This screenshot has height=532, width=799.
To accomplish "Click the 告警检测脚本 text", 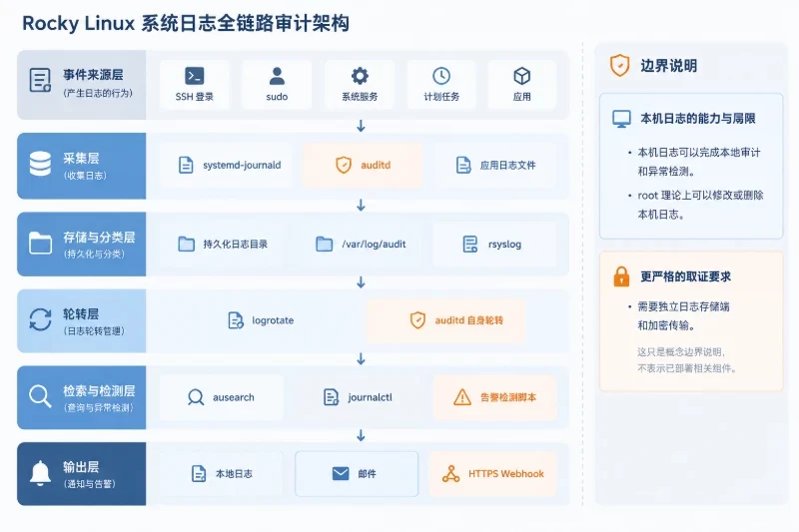I will 508,397.
